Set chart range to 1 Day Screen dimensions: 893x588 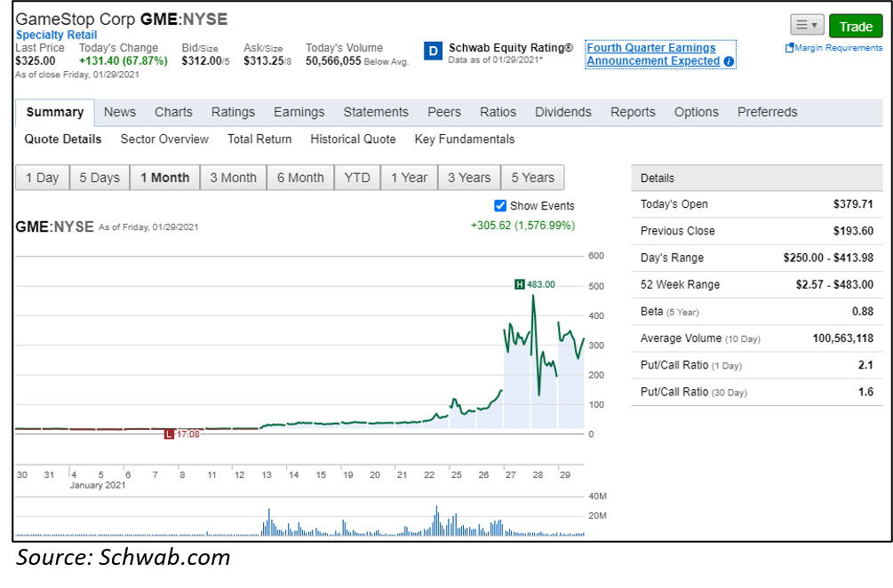point(42,178)
